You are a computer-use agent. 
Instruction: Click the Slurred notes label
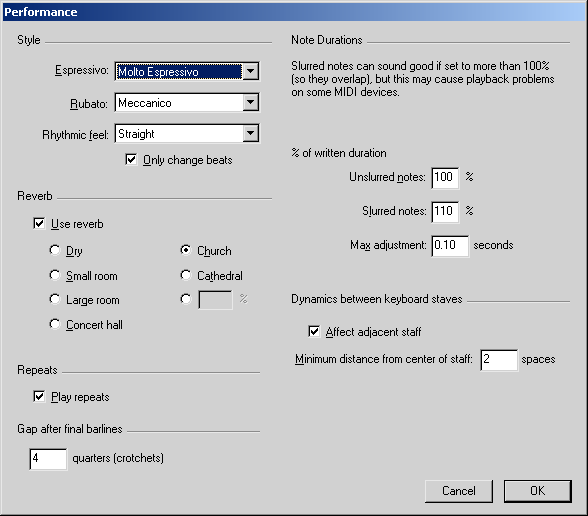click(x=394, y=211)
